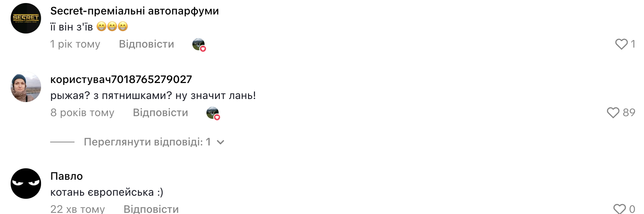Open the Secret brand profile avatar
Image resolution: width=644 pixels, height=214 pixels.
(26, 18)
